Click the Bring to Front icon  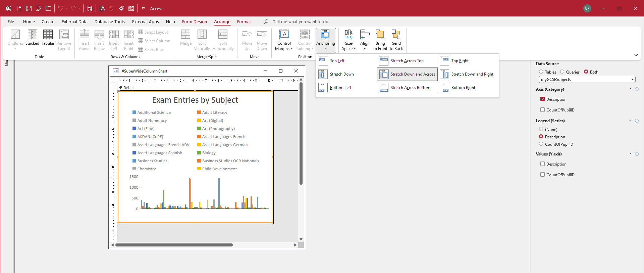click(380, 40)
